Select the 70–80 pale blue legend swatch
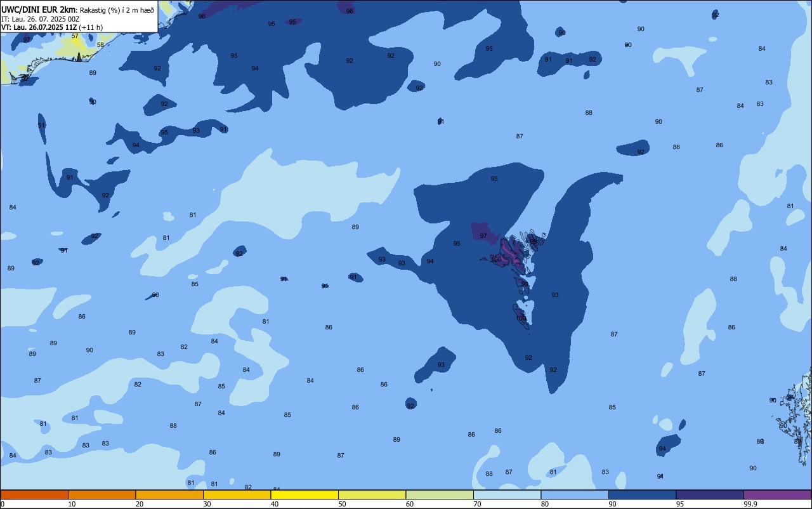 click(x=507, y=494)
